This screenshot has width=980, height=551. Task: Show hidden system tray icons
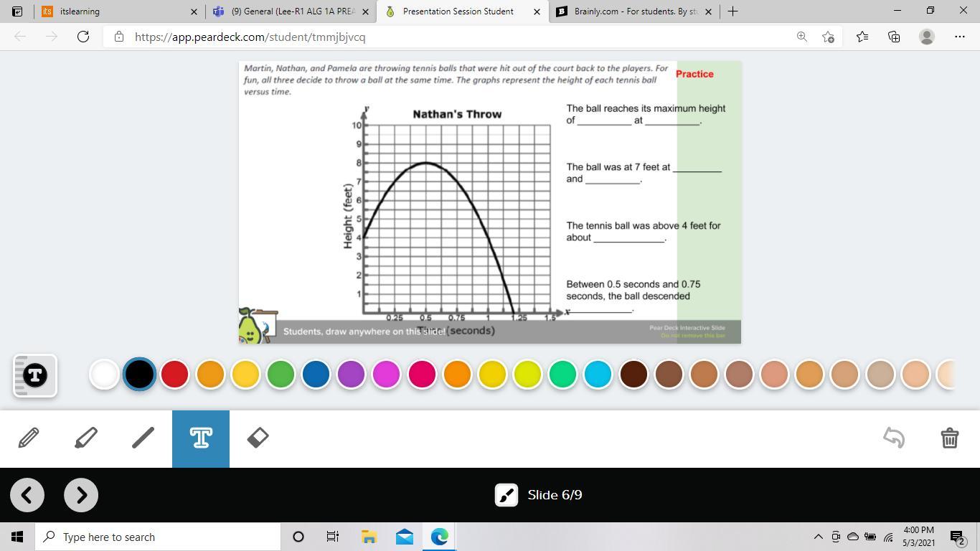(x=818, y=537)
